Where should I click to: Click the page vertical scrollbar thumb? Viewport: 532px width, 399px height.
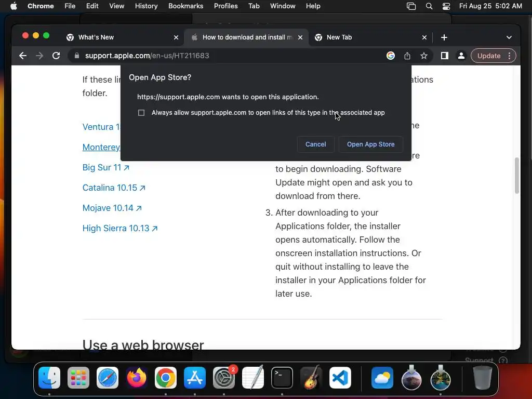pos(517,176)
